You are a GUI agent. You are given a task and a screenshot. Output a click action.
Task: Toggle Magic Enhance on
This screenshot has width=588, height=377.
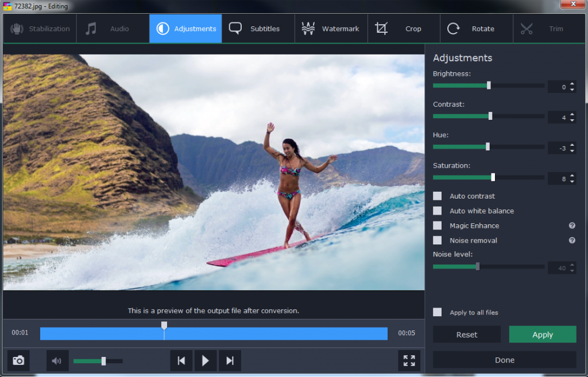tap(437, 226)
